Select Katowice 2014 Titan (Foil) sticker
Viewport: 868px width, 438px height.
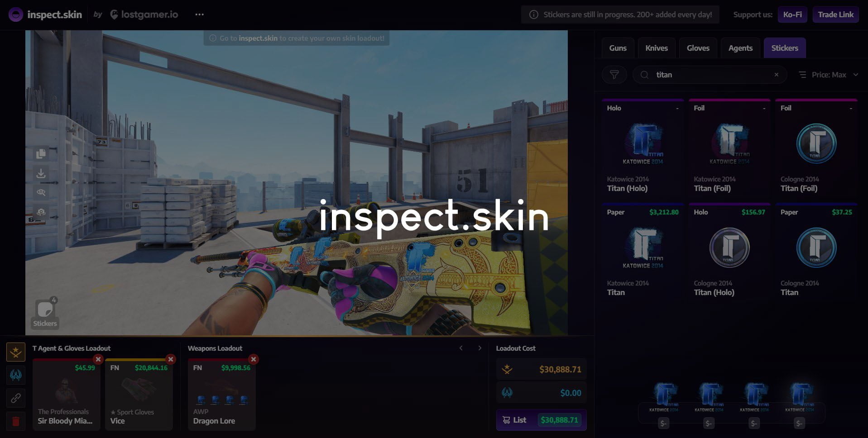[x=729, y=148]
